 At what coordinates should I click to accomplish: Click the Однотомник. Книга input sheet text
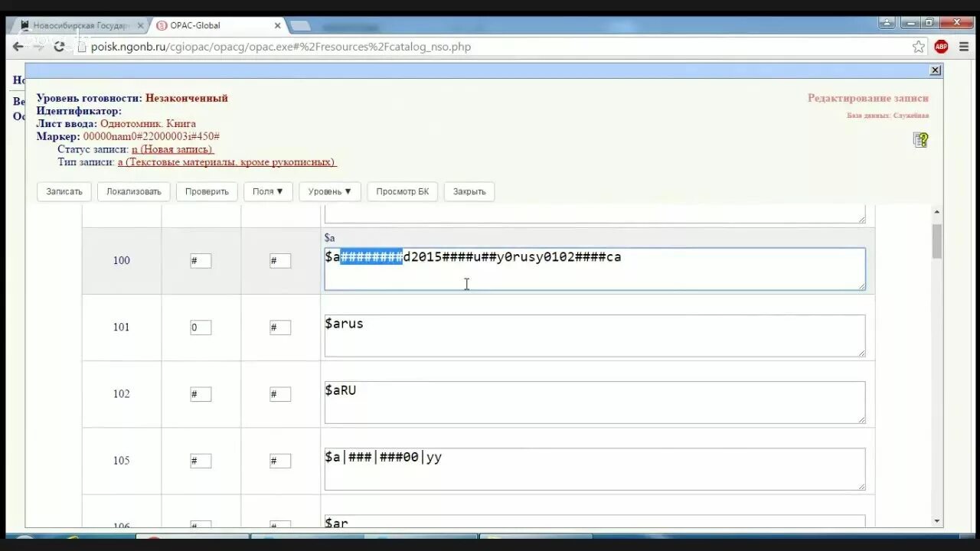148,123
